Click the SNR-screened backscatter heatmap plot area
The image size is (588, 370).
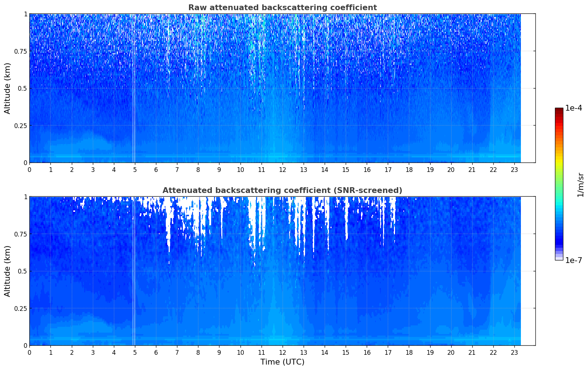point(282,271)
